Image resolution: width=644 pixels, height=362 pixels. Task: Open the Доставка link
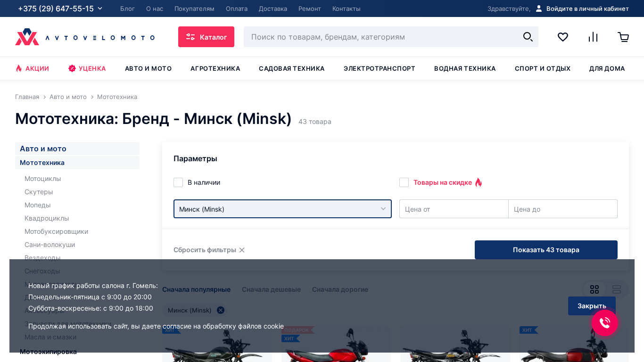tap(273, 8)
